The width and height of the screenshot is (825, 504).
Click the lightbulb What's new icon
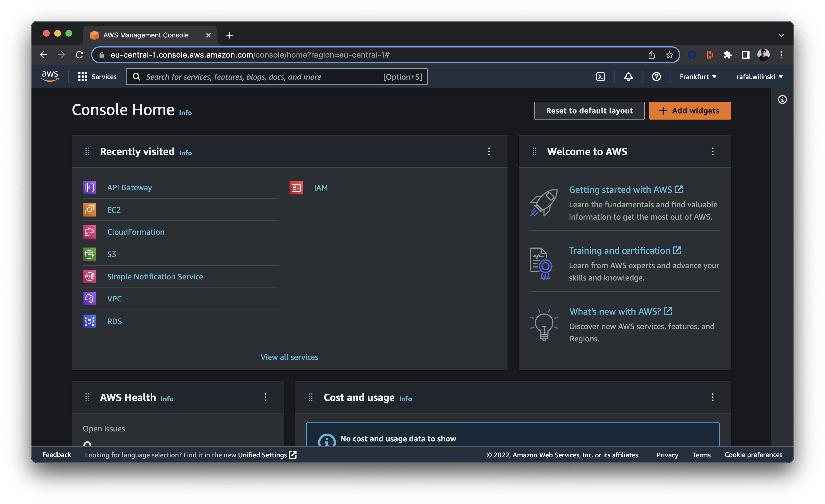pos(544,325)
